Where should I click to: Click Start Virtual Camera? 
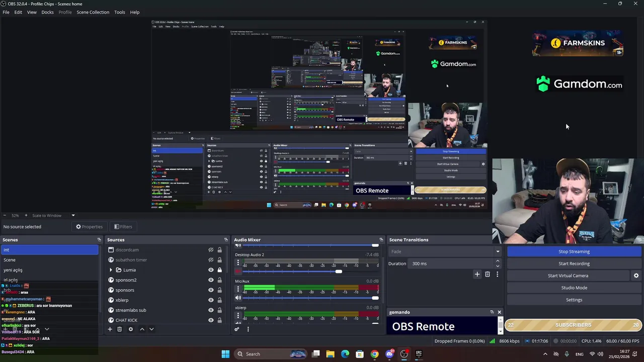tap(568, 276)
